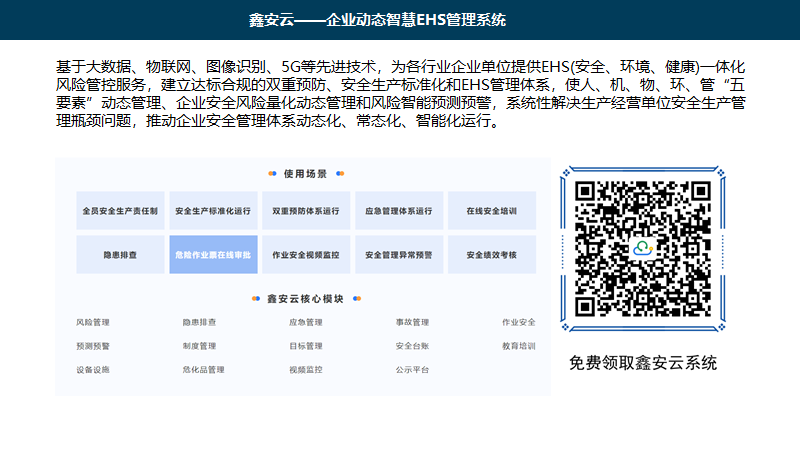The image size is (800, 450).
Task: Select highlighted 危险作业票在线审批 tile
Action: [x=213, y=255]
